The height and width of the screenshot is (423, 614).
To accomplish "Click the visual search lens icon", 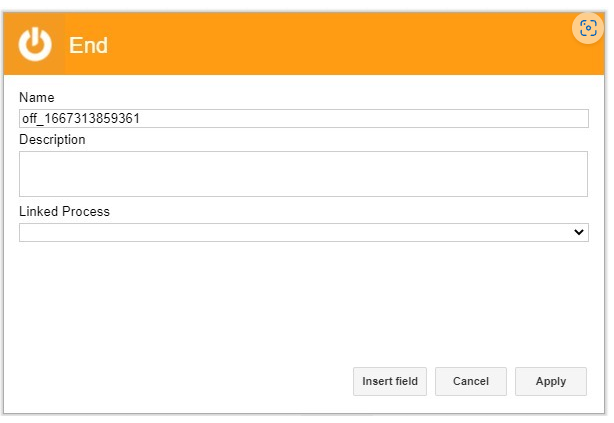I will point(588,28).
